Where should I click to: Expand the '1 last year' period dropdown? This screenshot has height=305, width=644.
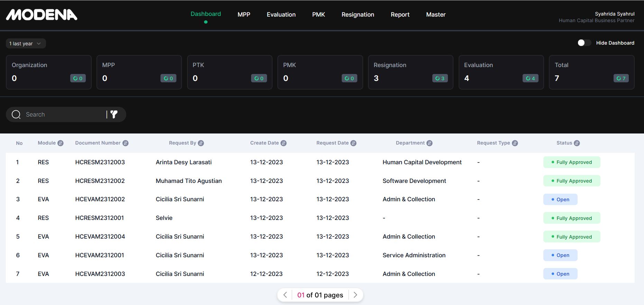(x=26, y=44)
